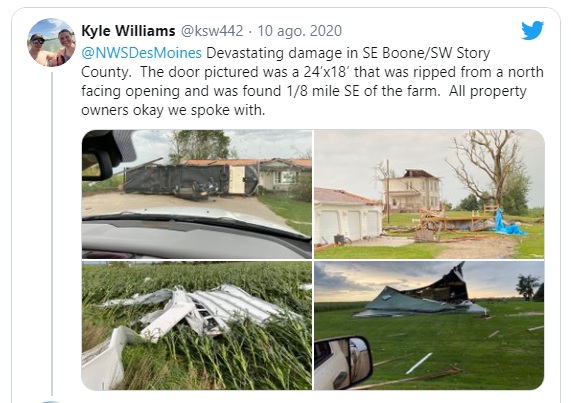Click the Twitter bird logo
Screen dimensions: 571x403
click(532, 30)
